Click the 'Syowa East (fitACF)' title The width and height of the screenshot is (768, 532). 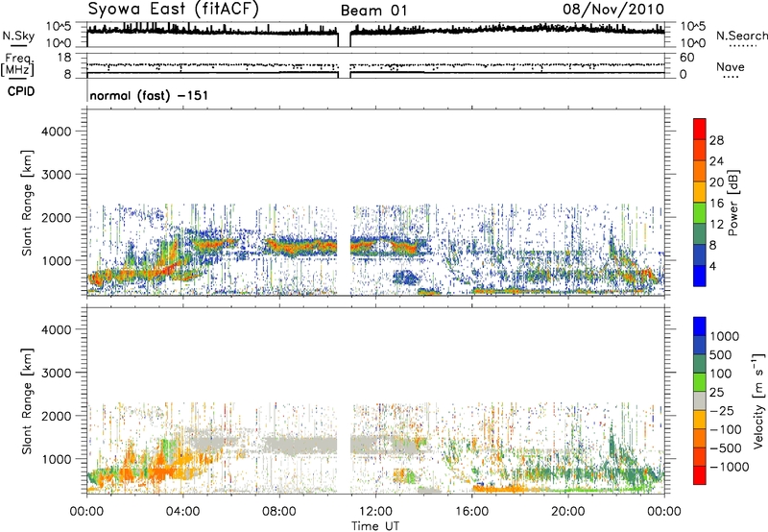(173, 9)
